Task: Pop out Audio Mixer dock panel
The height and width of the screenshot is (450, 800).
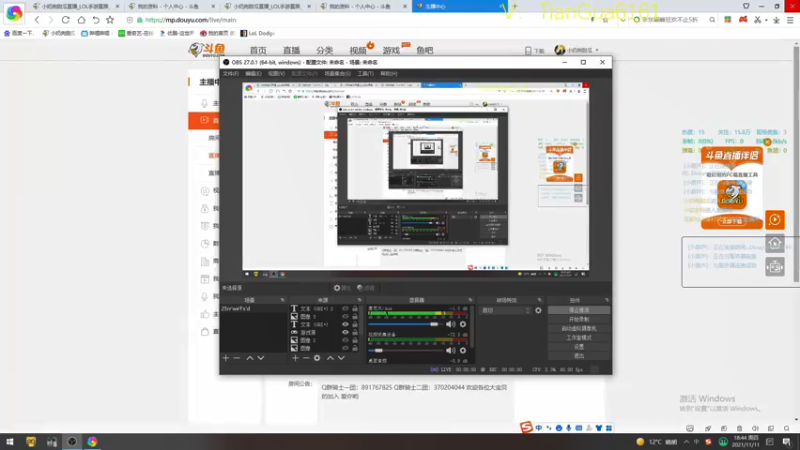Action: (470, 300)
